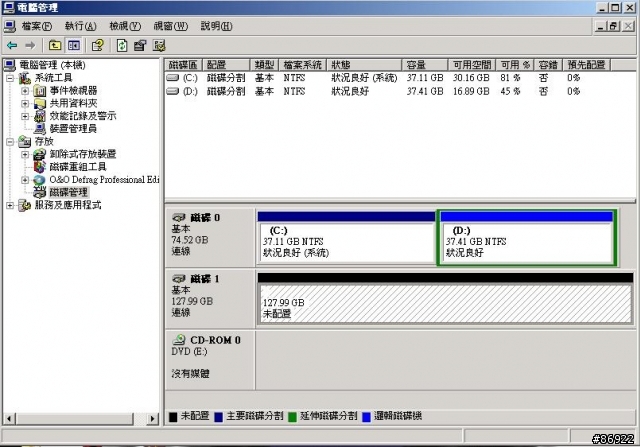Expand the 效能記錄及警示 node
640x447 pixels.
tap(25, 116)
